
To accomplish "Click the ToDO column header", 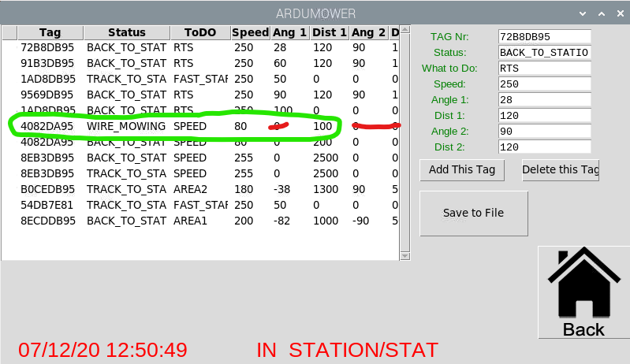I will [200, 32].
